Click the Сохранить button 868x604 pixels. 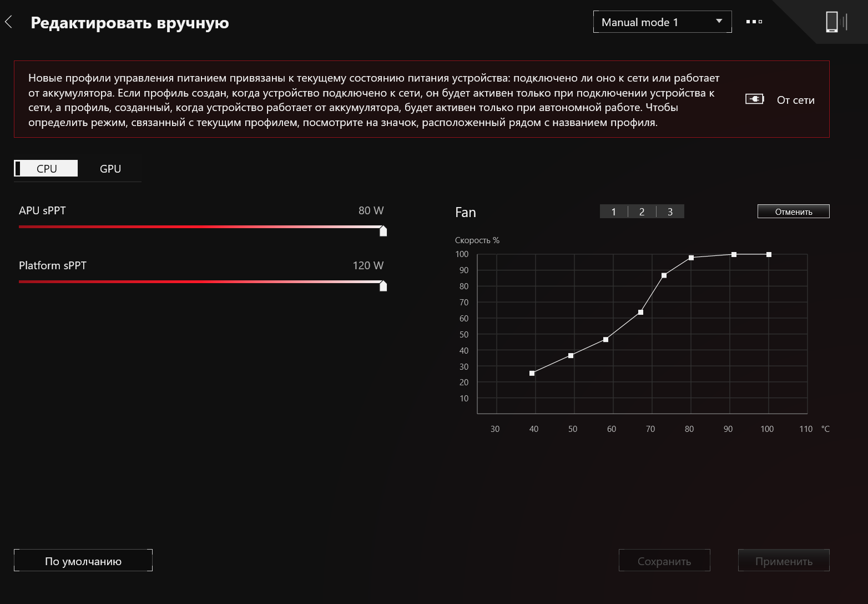664,561
